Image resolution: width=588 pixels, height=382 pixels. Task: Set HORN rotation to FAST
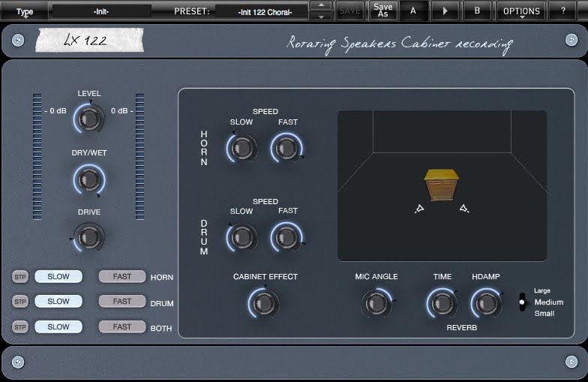121,276
